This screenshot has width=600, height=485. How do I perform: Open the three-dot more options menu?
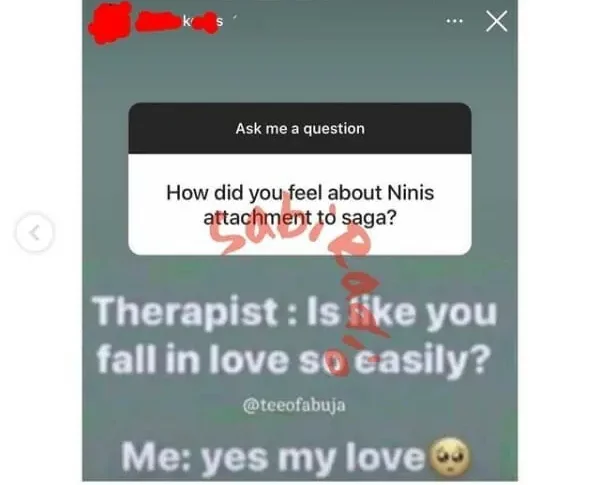(x=454, y=21)
